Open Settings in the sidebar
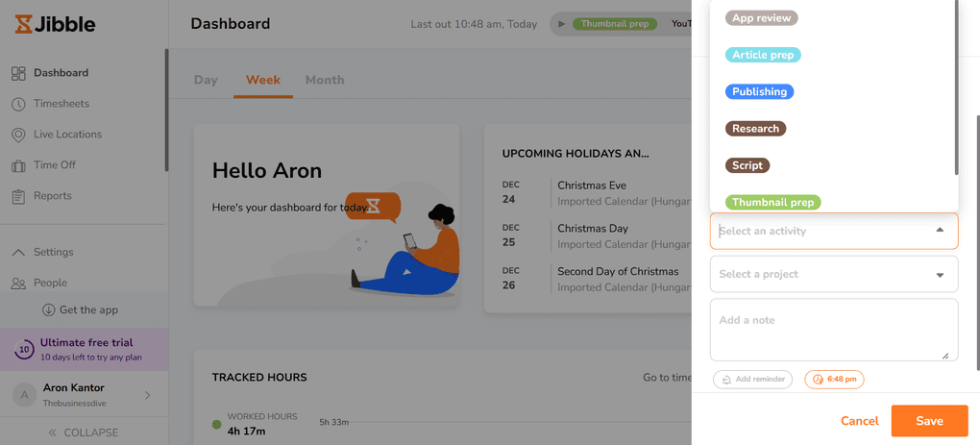Image resolution: width=980 pixels, height=445 pixels. pyautogui.click(x=53, y=253)
